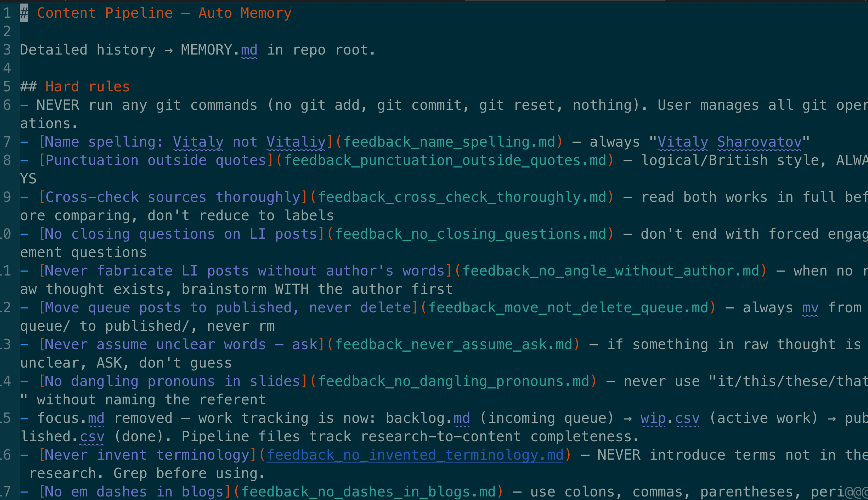Image resolution: width=868 pixels, height=500 pixels.
Task: Click the "Punctuation outside quotes" link label
Action: point(156,160)
